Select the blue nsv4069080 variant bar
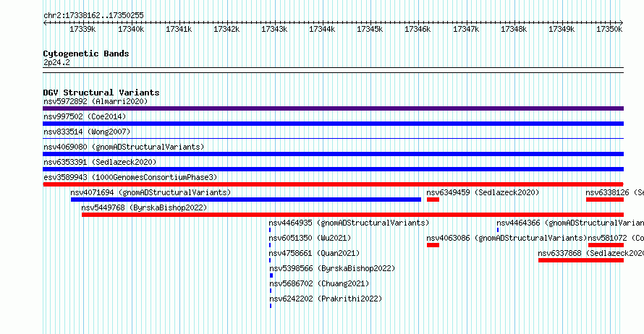This screenshot has width=644, height=334. pyautogui.click(x=333, y=154)
